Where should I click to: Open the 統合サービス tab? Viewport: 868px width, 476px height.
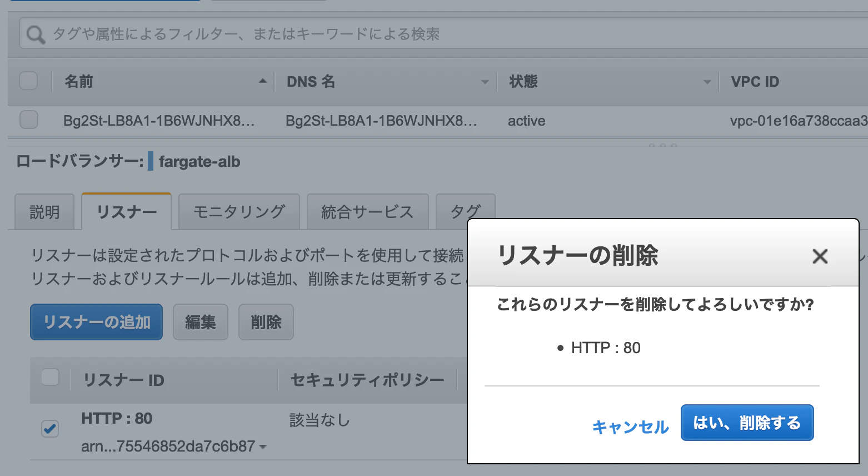(x=367, y=212)
